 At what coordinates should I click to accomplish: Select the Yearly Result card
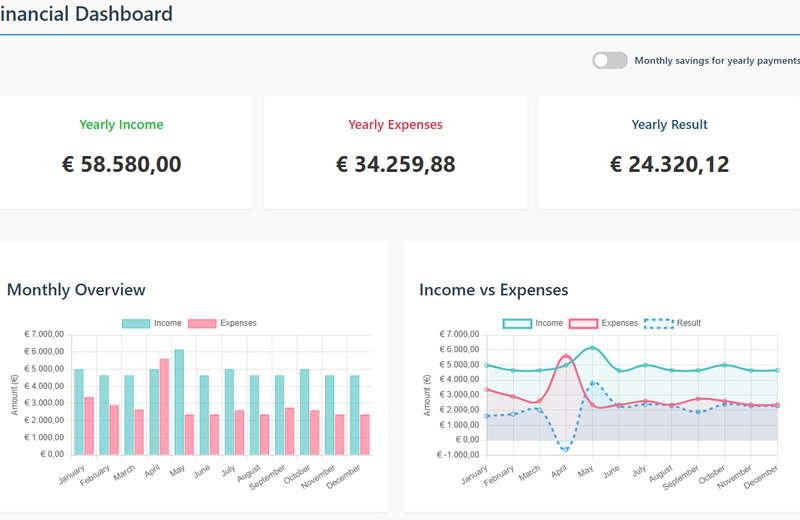(x=669, y=153)
